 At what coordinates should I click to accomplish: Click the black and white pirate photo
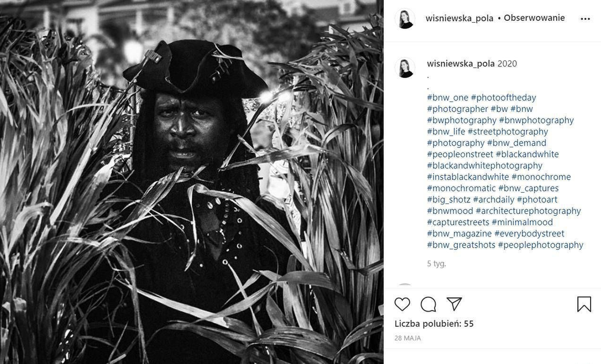click(x=191, y=182)
